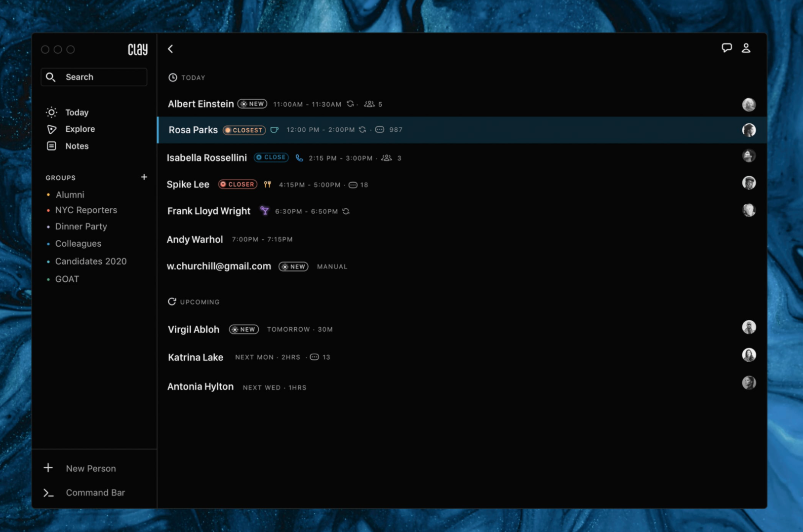This screenshot has width=803, height=532.
Task: Go back using the left chevron arrow
Action: coord(170,49)
